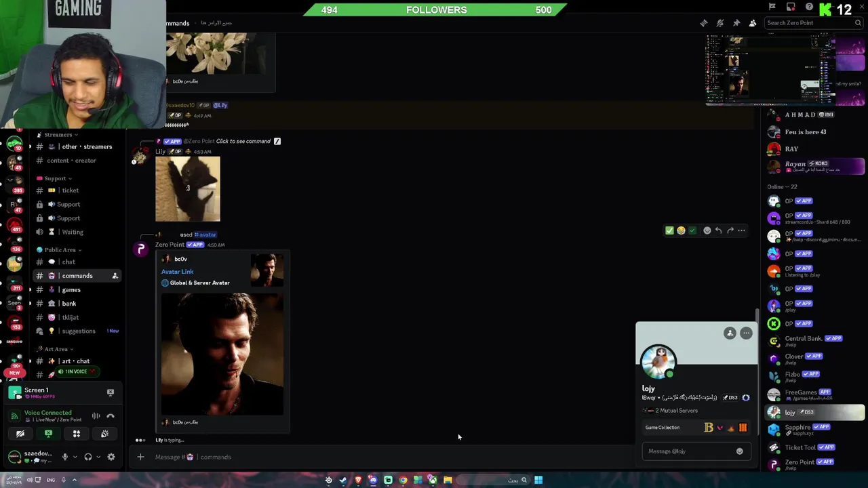
Task: Stop streaming Screen 1 icon
Action: 111,392
